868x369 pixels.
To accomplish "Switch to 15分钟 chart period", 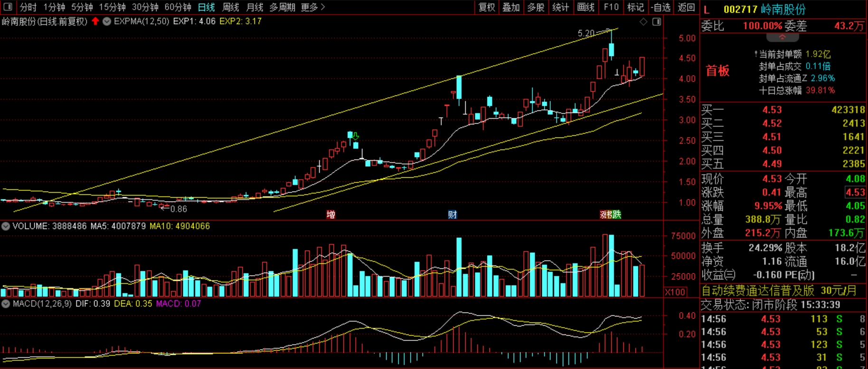I will pos(112,7).
